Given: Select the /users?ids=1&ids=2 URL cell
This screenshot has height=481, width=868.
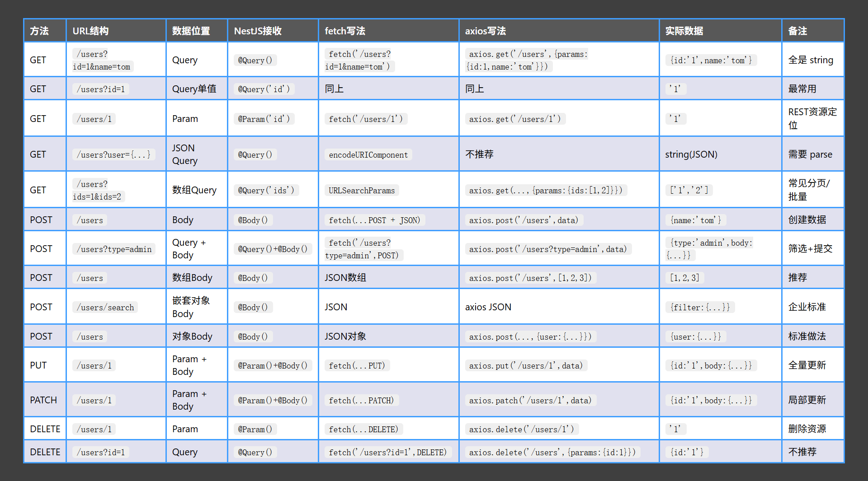Looking at the screenshot, I should 116,190.
